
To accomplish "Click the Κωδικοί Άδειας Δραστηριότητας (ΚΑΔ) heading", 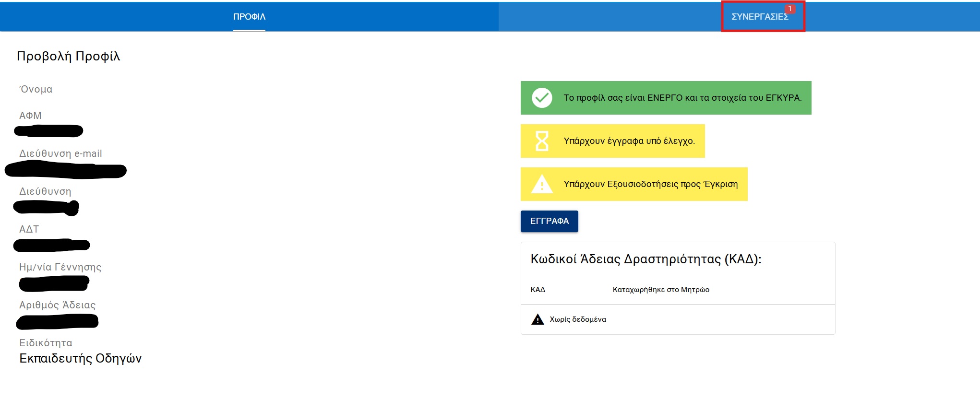I will pyautogui.click(x=645, y=259).
